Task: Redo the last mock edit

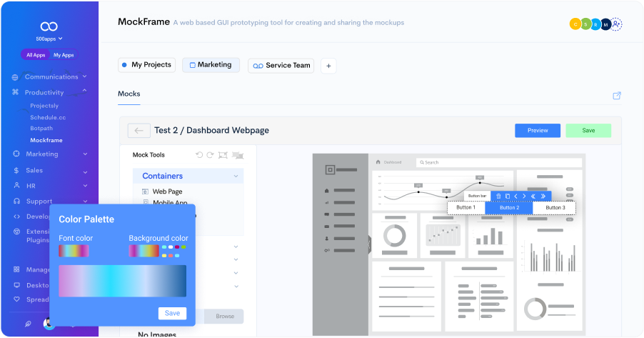Action: click(x=210, y=155)
